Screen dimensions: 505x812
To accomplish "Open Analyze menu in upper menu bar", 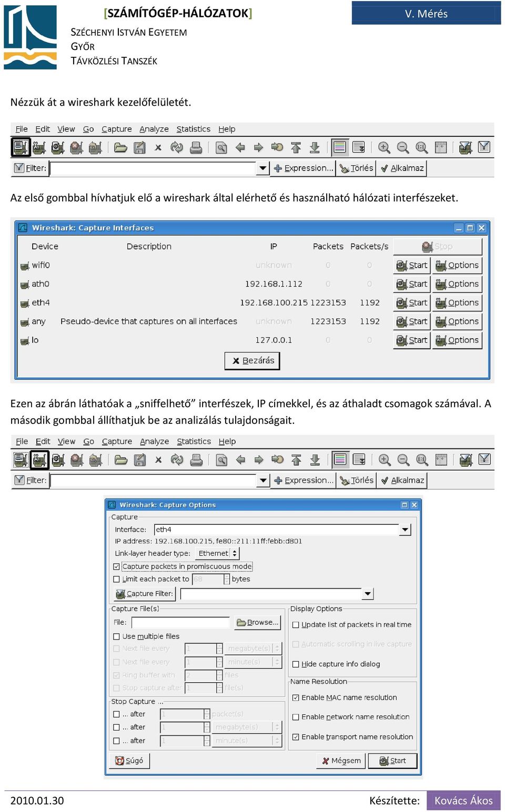I will click(154, 129).
